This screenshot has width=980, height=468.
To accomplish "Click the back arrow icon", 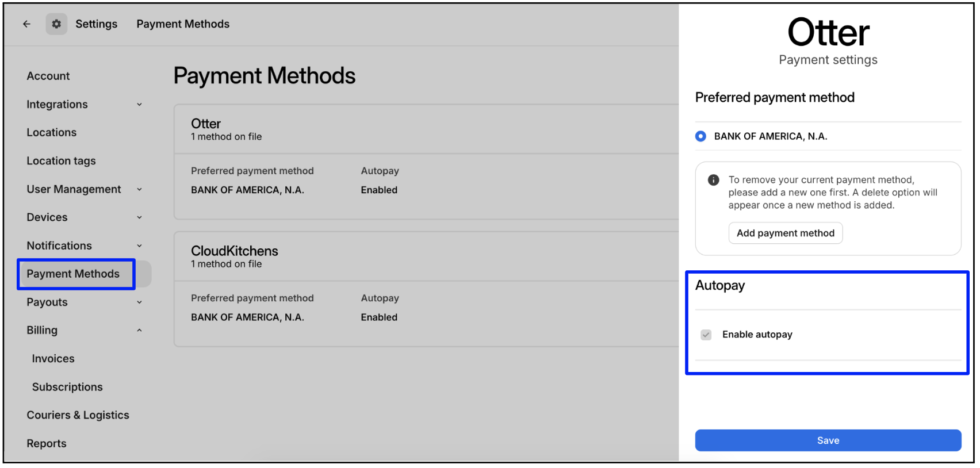I will point(26,24).
